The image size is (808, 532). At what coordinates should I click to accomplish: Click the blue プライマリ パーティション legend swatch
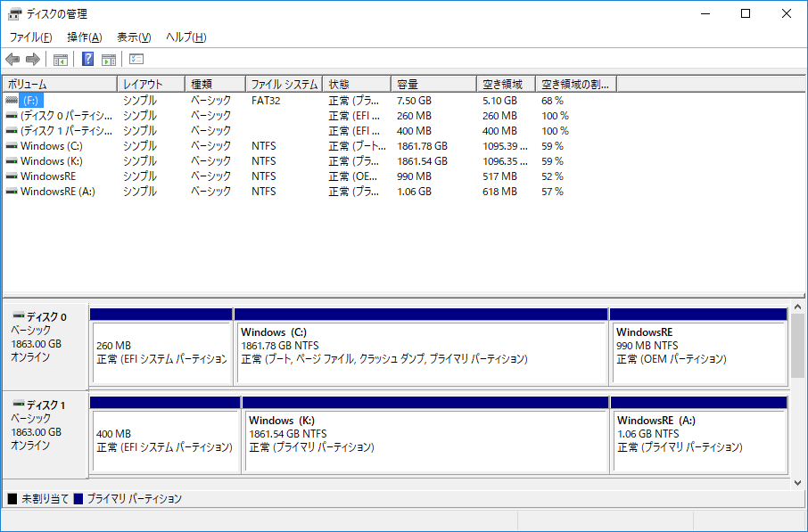pyautogui.click(x=78, y=498)
